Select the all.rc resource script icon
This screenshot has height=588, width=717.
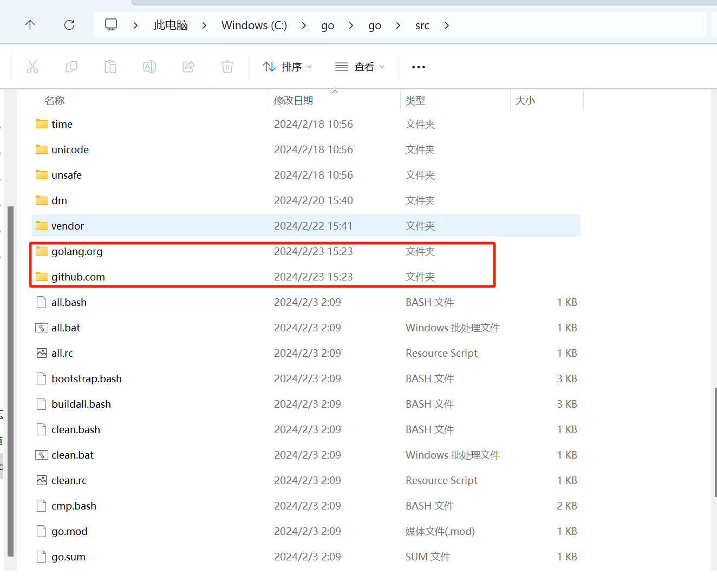[42, 353]
